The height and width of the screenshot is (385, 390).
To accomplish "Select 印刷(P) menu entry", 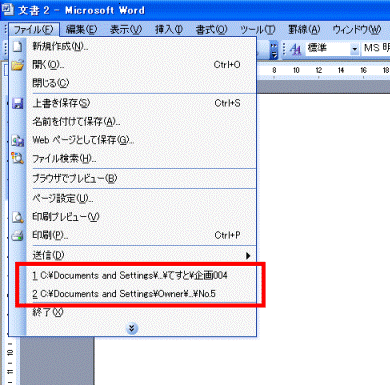I will tap(141, 235).
